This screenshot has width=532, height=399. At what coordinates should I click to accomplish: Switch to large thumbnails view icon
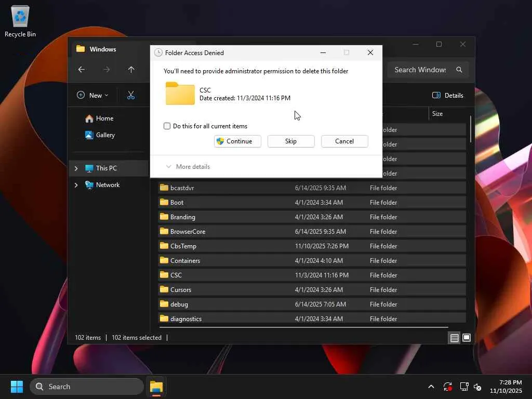point(467,338)
